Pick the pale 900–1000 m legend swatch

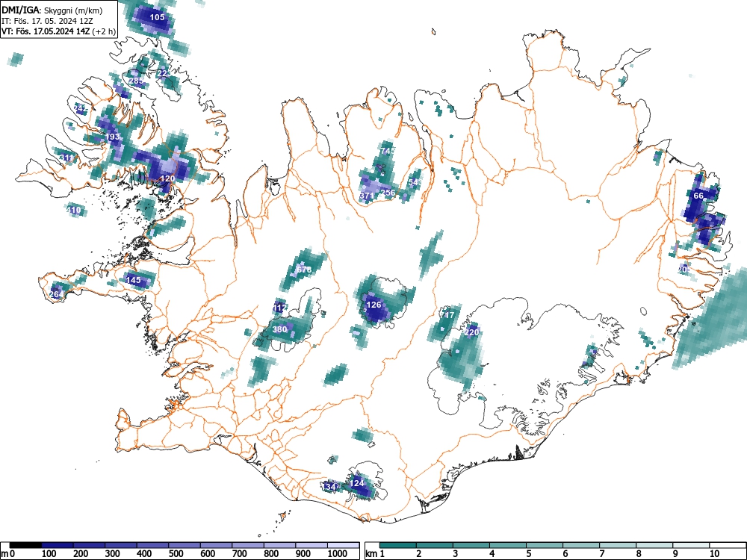click(311, 545)
